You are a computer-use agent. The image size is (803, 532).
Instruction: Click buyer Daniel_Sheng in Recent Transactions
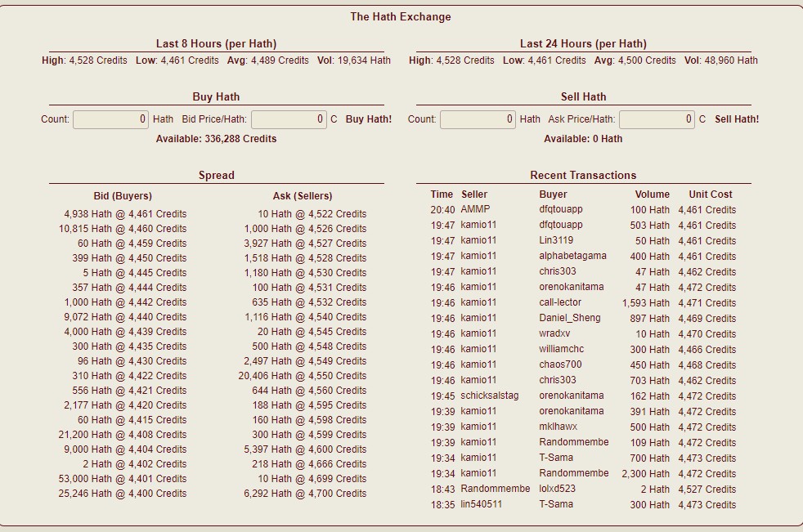(x=569, y=318)
